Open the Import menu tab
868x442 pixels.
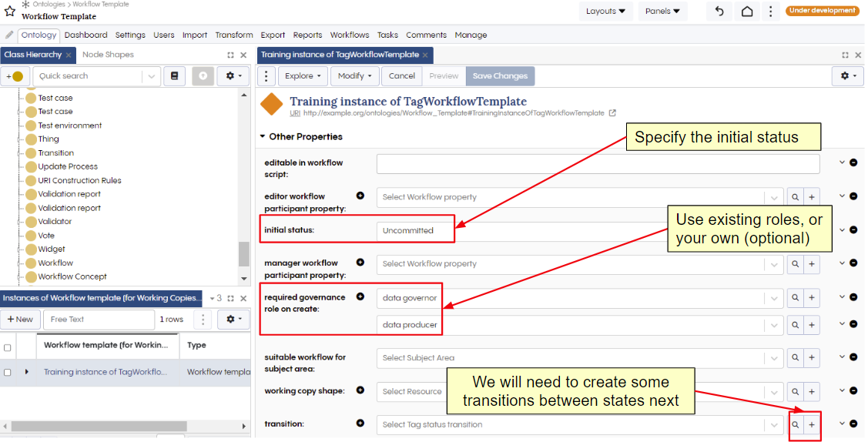coord(195,35)
